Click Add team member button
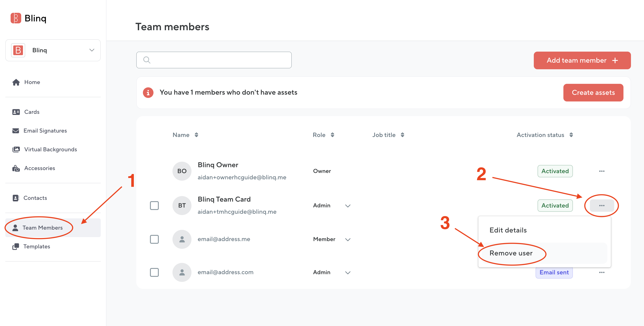The image size is (644, 326). 582,60
